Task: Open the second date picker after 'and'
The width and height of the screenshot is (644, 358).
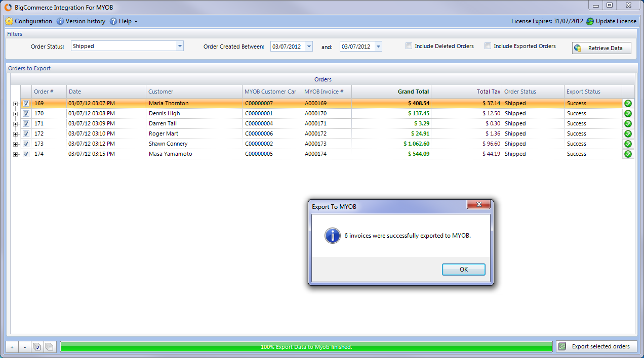Action: tap(378, 46)
